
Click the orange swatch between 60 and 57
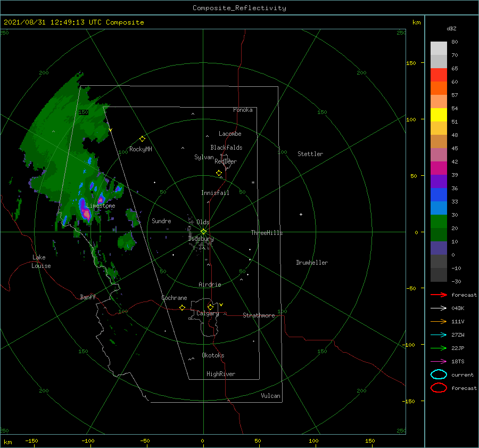tap(439, 88)
